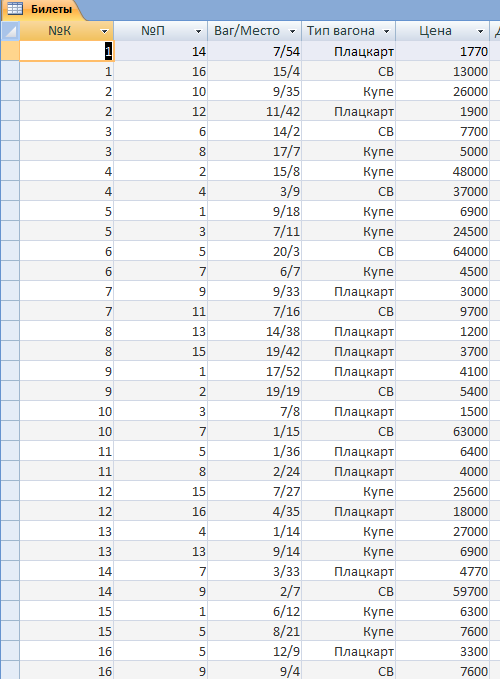This screenshot has height=679, width=500.
Task: Click the cell with price 25600
Action: click(442, 491)
